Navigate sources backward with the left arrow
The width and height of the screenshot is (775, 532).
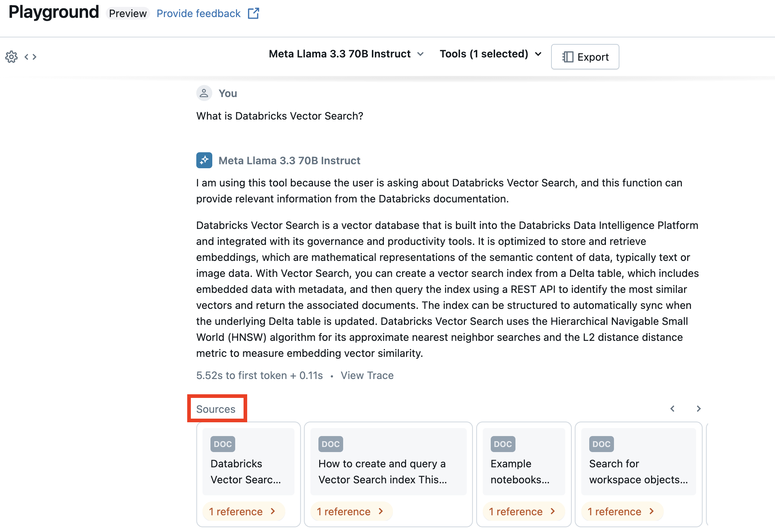coord(672,408)
